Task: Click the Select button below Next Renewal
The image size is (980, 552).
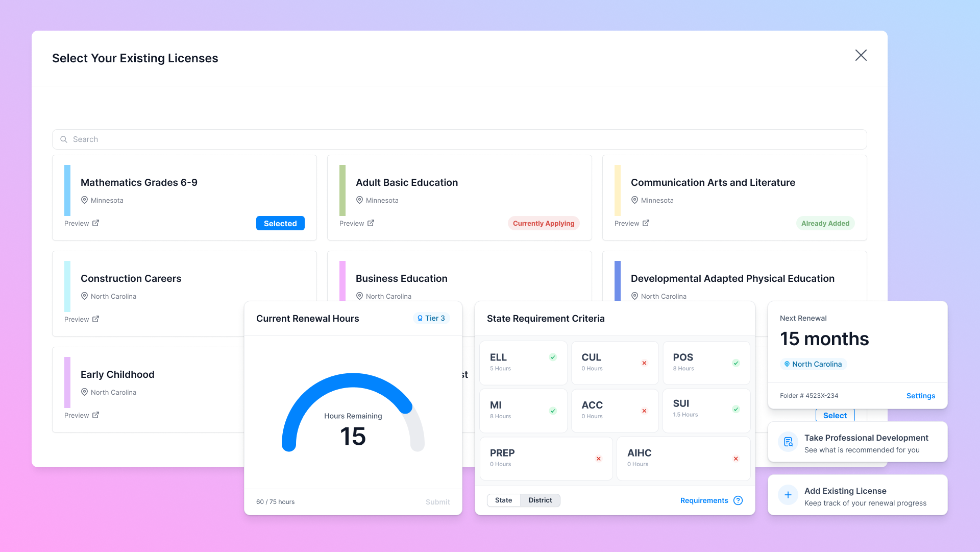Action: [x=835, y=415]
